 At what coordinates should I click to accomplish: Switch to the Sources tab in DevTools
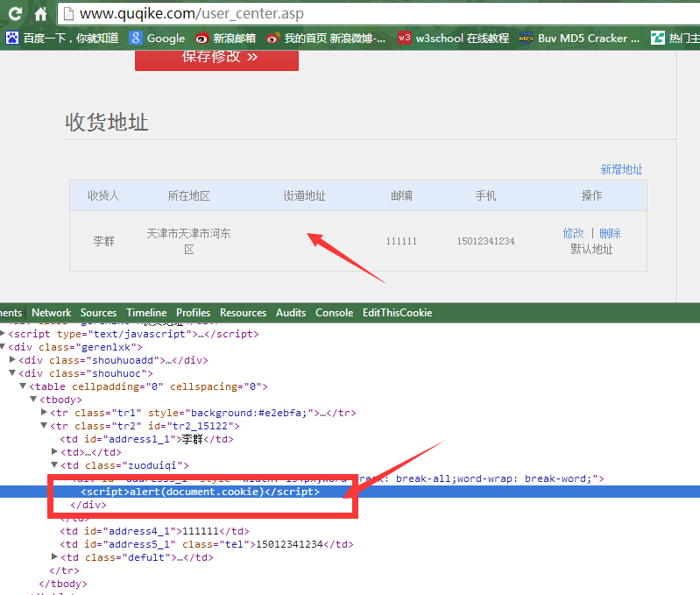pyautogui.click(x=98, y=313)
